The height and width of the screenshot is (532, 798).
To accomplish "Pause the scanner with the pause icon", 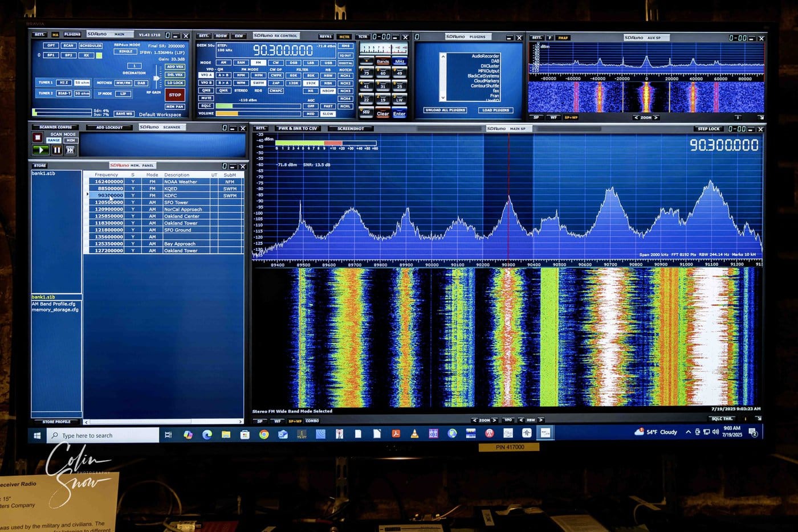I will (57, 150).
